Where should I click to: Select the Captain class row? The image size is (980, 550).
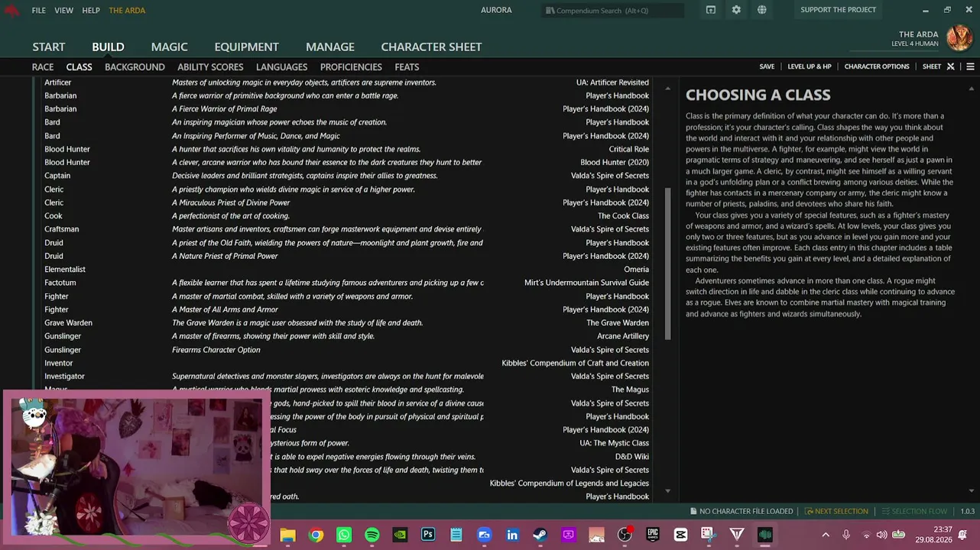[347, 176]
